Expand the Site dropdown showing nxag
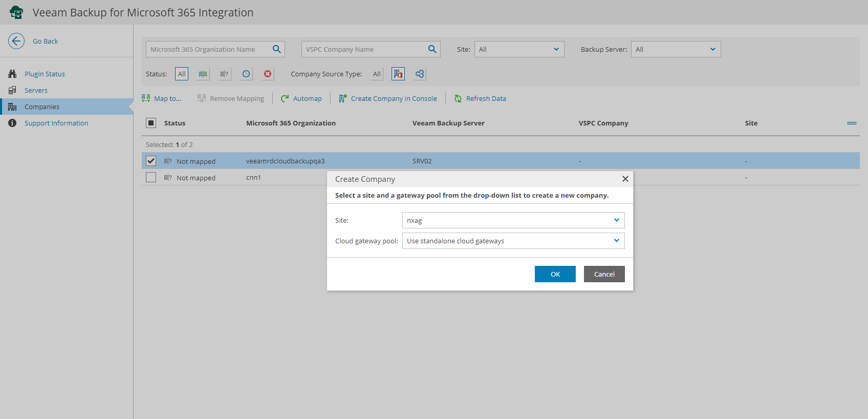This screenshot has width=868, height=419. click(x=513, y=220)
